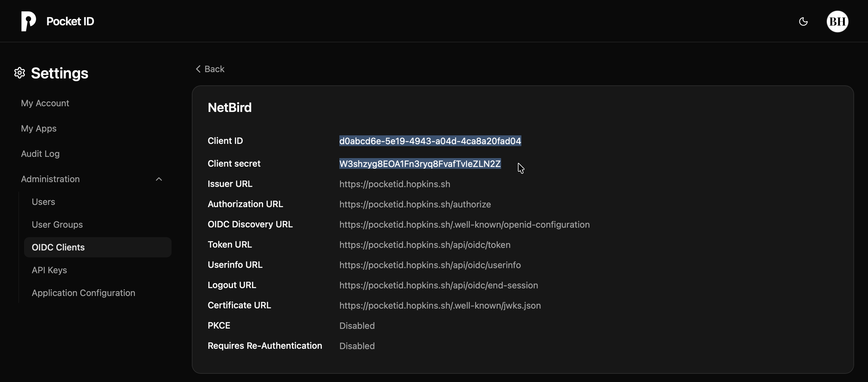The image size is (868, 382).
Task: Open the API Keys page
Action: pyautogui.click(x=49, y=270)
